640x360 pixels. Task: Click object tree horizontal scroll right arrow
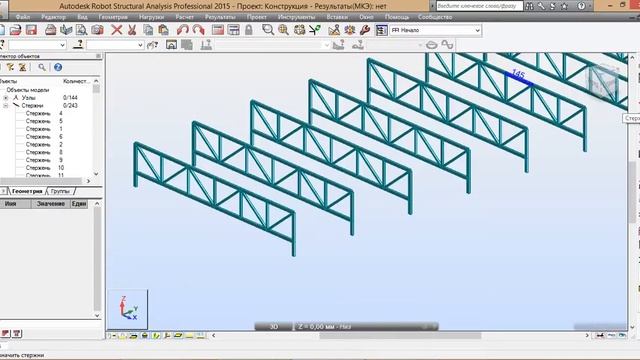click(x=88, y=181)
